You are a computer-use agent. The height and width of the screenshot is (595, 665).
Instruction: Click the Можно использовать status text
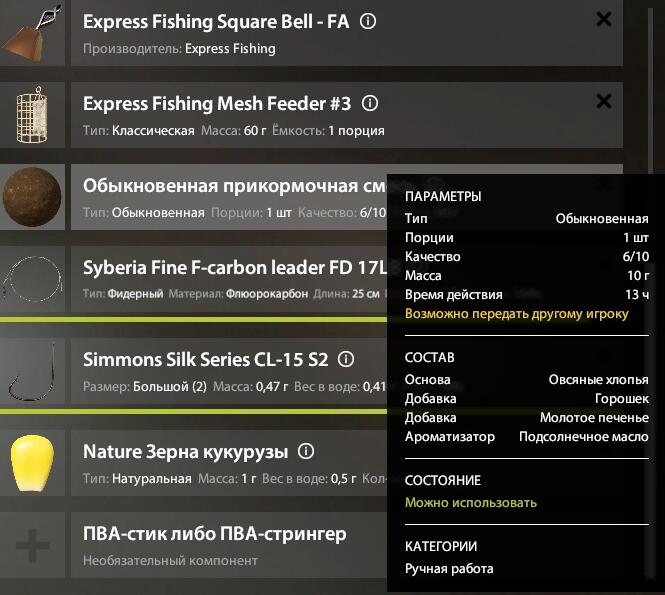point(471,503)
